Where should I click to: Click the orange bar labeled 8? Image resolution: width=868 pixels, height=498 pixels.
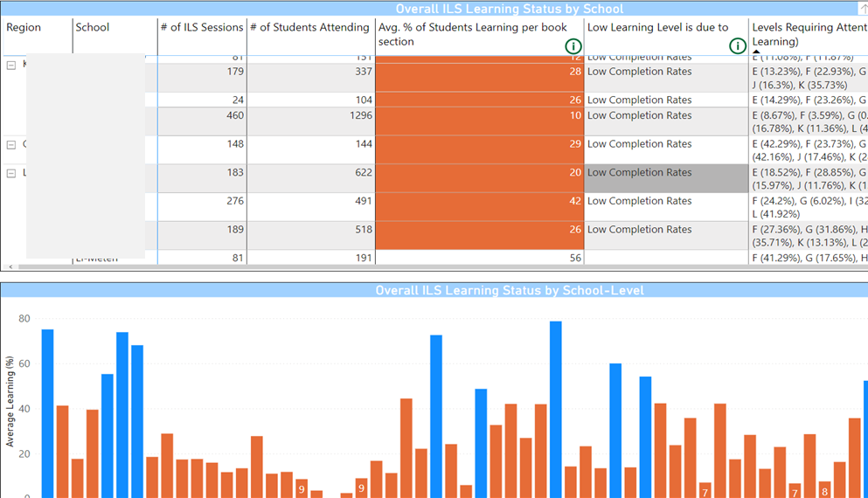click(x=825, y=489)
